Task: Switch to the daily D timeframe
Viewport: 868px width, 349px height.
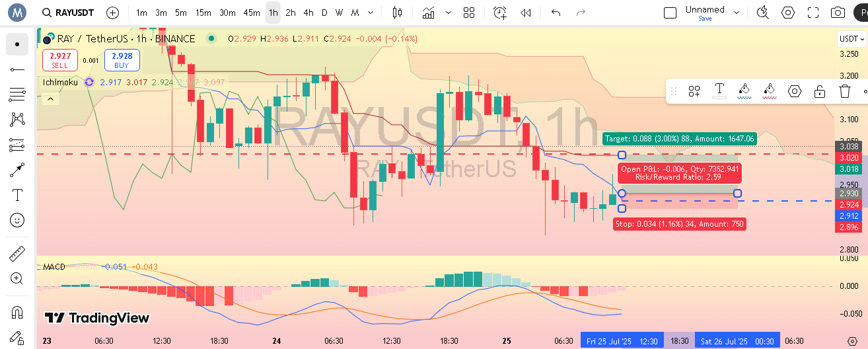Action: coord(324,13)
